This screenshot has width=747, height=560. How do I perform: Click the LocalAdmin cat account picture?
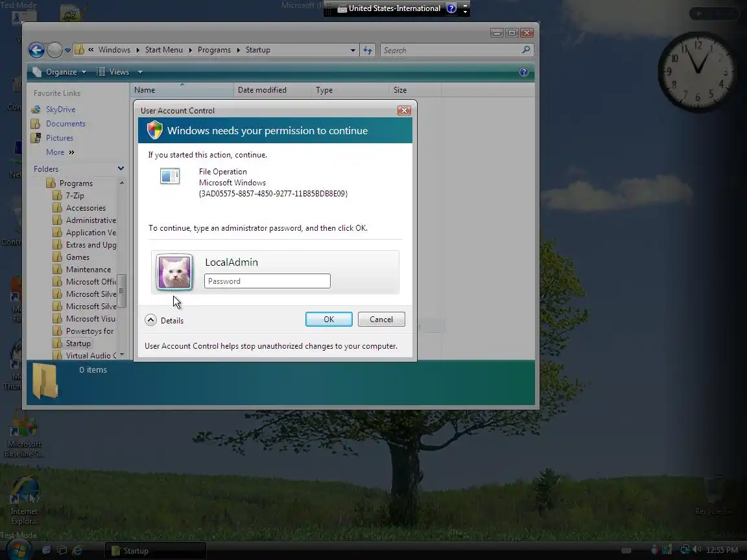(174, 272)
